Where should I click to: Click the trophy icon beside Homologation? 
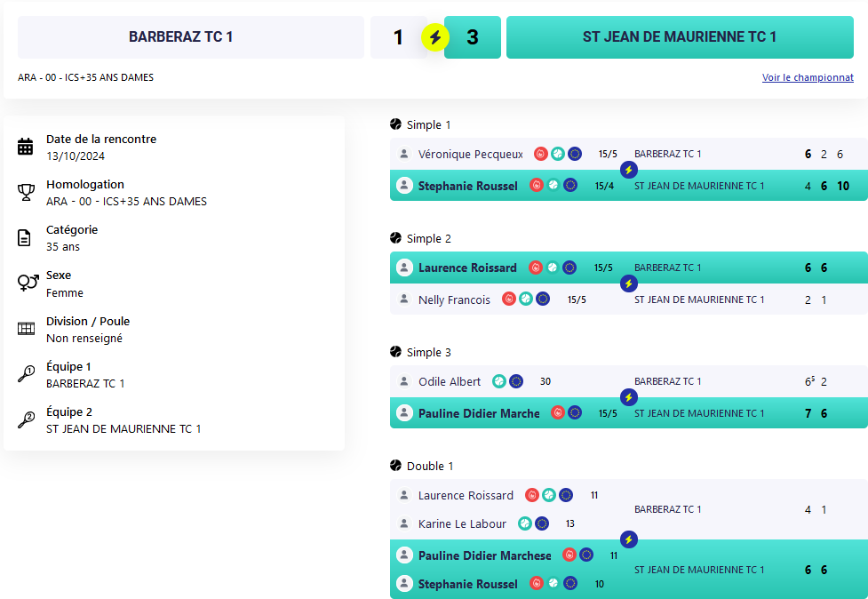click(x=26, y=192)
